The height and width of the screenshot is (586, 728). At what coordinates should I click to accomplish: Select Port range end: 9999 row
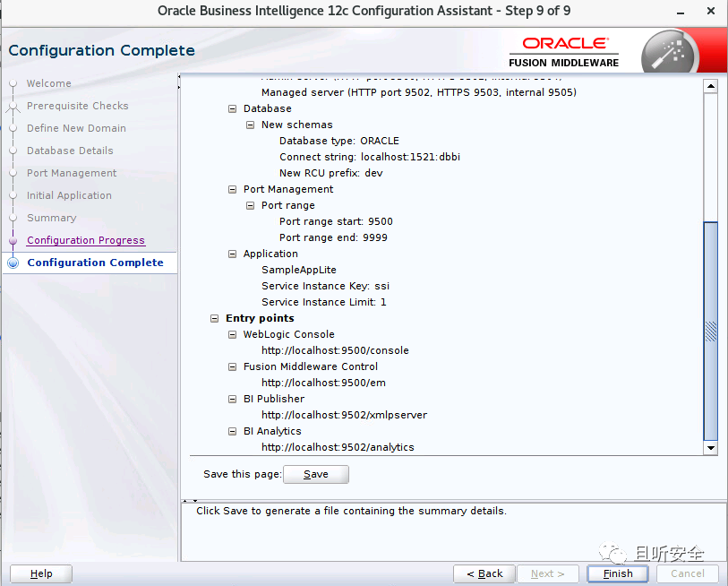click(x=333, y=238)
